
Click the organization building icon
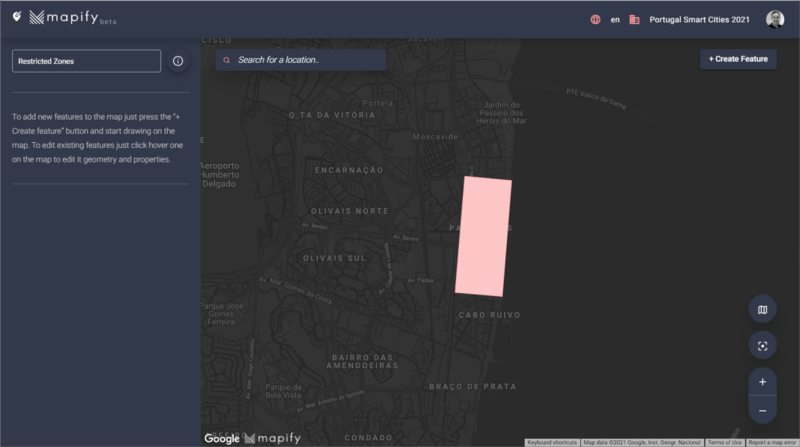point(634,19)
